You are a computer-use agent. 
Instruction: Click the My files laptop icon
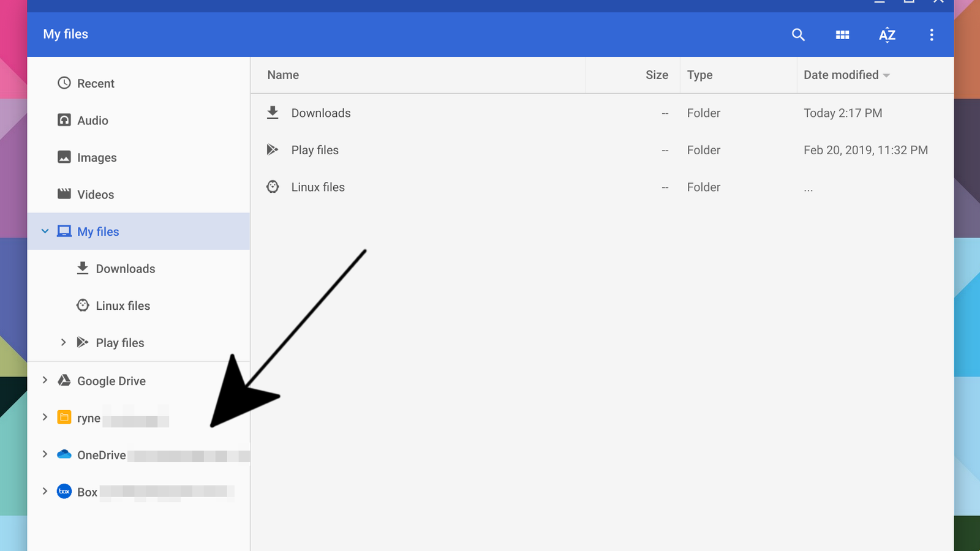click(x=64, y=231)
